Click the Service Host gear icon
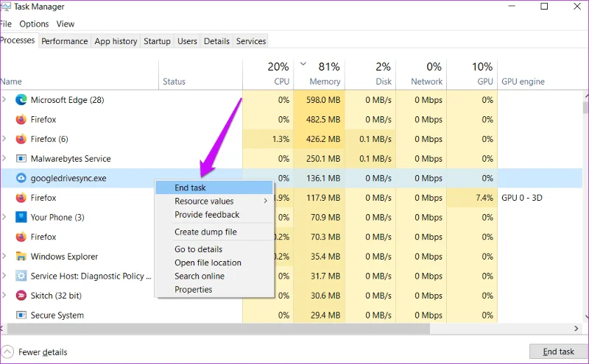This screenshot has height=364, width=589. pyautogui.click(x=21, y=276)
